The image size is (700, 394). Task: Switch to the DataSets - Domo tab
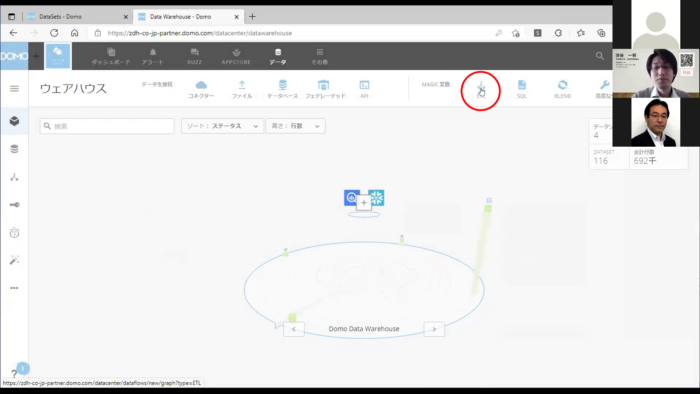click(76, 17)
